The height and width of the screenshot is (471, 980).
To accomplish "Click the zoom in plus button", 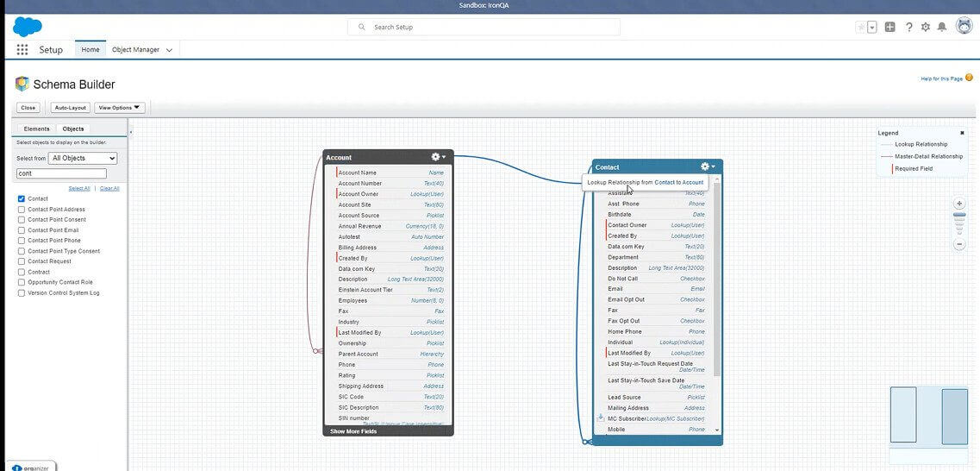I will click(x=959, y=204).
